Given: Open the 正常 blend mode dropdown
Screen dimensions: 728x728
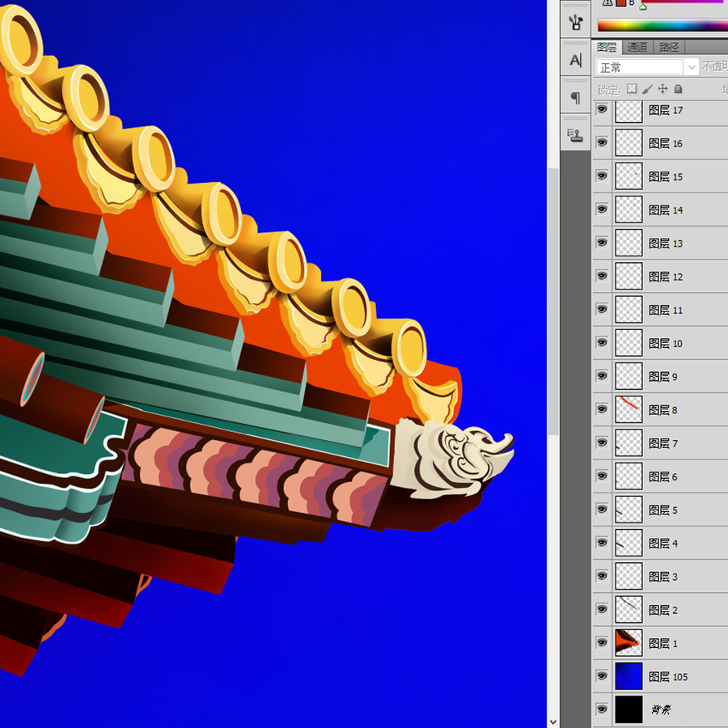Looking at the screenshot, I should (647, 67).
